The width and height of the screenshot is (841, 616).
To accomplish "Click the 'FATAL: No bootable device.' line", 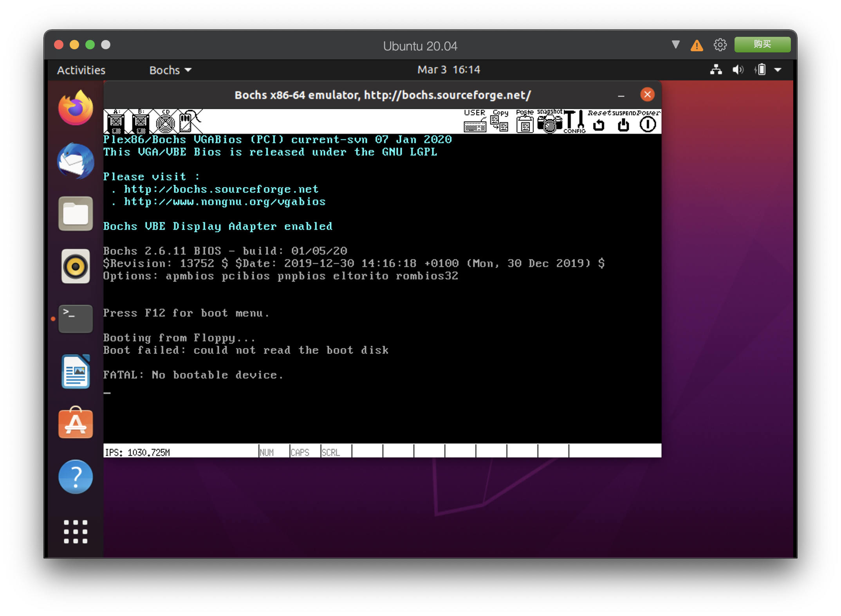I will [193, 375].
